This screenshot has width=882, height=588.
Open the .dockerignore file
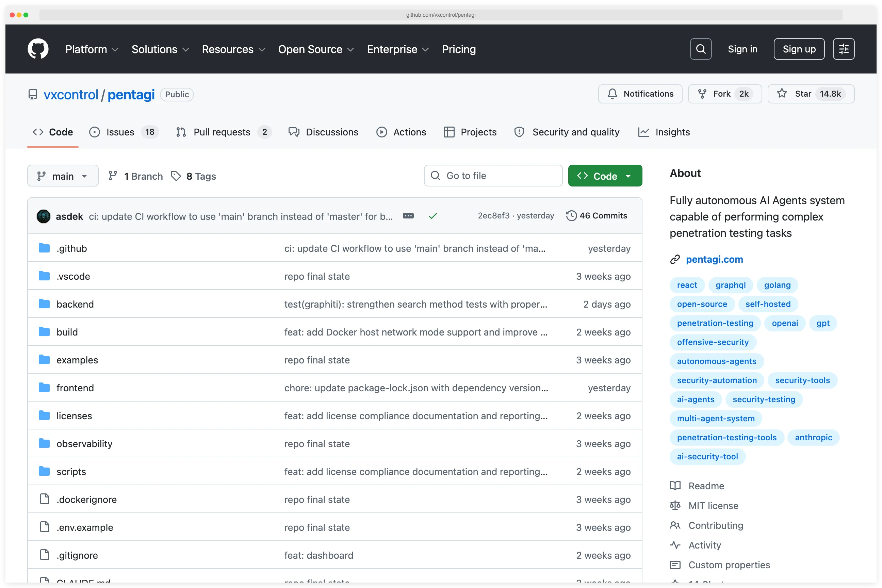87,500
